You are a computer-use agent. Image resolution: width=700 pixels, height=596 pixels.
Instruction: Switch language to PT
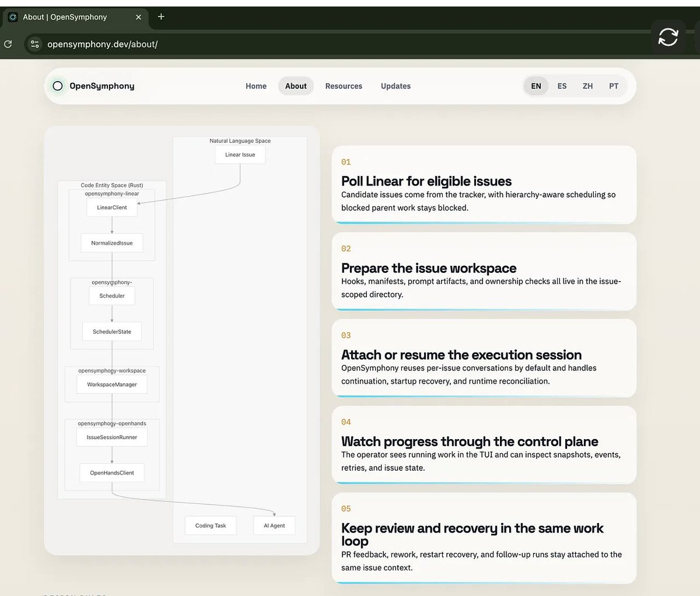[614, 86]
